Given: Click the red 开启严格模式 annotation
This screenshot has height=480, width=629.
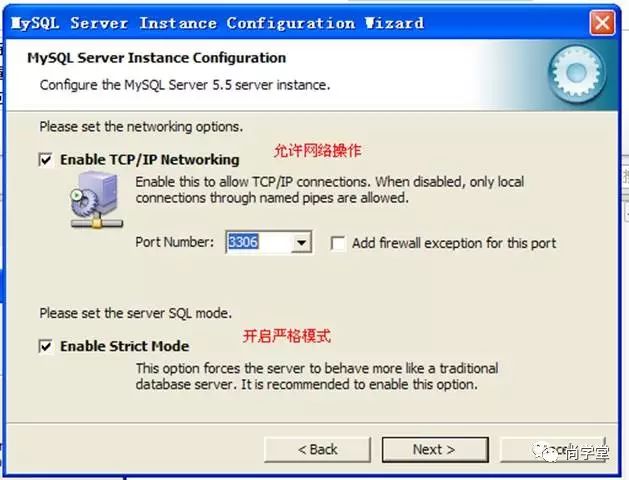Looking at the screenshot, I should 287,336.
